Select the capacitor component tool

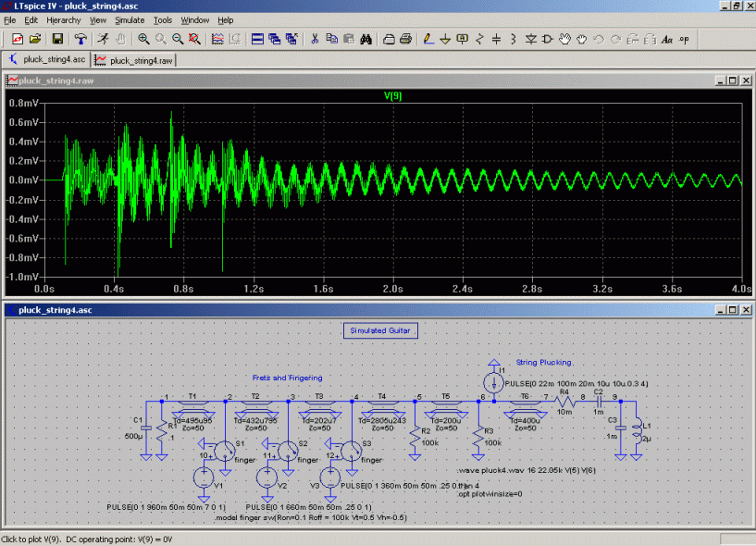[496, 39]
